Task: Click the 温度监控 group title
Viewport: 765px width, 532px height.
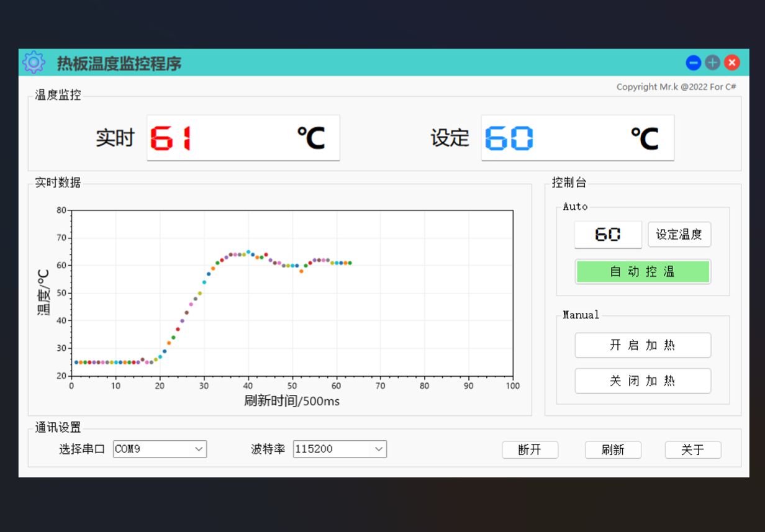Action: click(58, 95)
